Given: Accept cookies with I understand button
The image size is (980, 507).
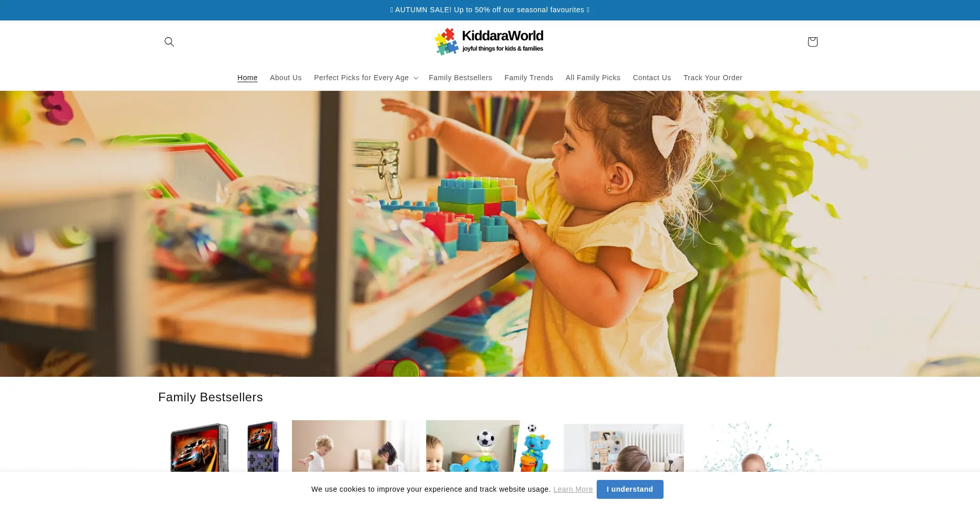Looking at the screenshot, I should 629,489.
